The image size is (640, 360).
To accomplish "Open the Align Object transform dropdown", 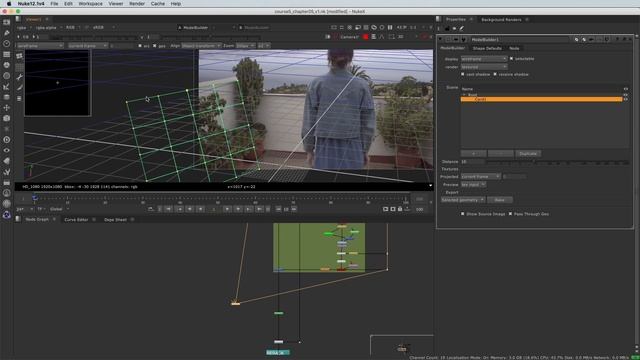I will pos(201,46).
